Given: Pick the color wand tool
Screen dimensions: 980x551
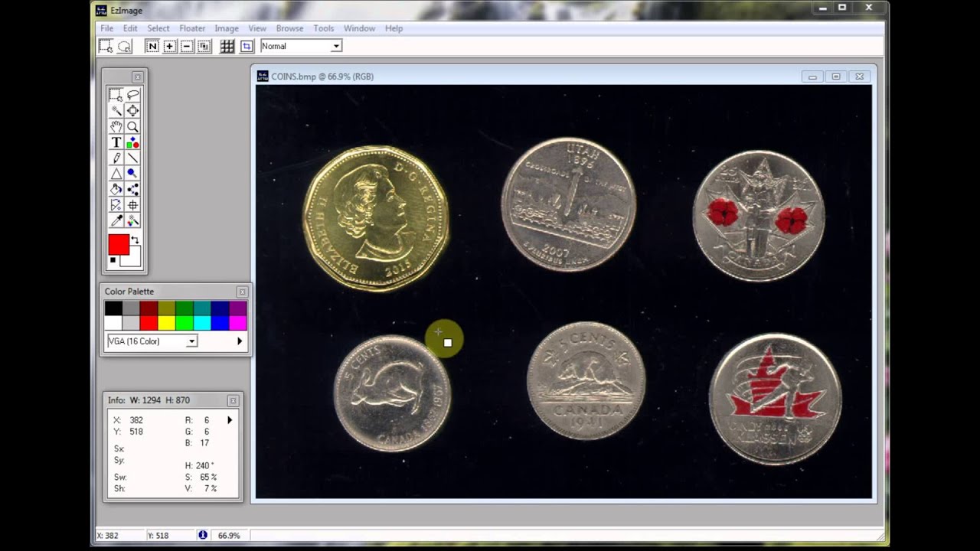Looking at the screenshot, I should point(132,220).
